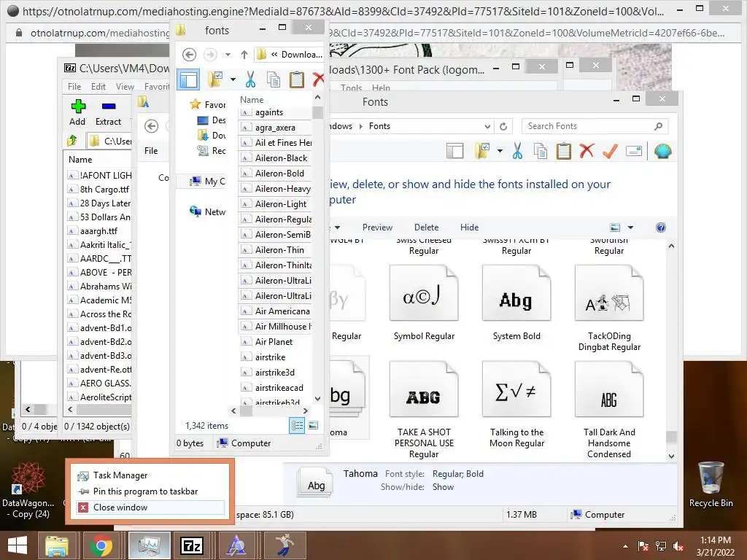The height and width of the screenshot is (560, 747).
Task: Open the Recycle Bin on the desktop
Action: pos(711,485)
